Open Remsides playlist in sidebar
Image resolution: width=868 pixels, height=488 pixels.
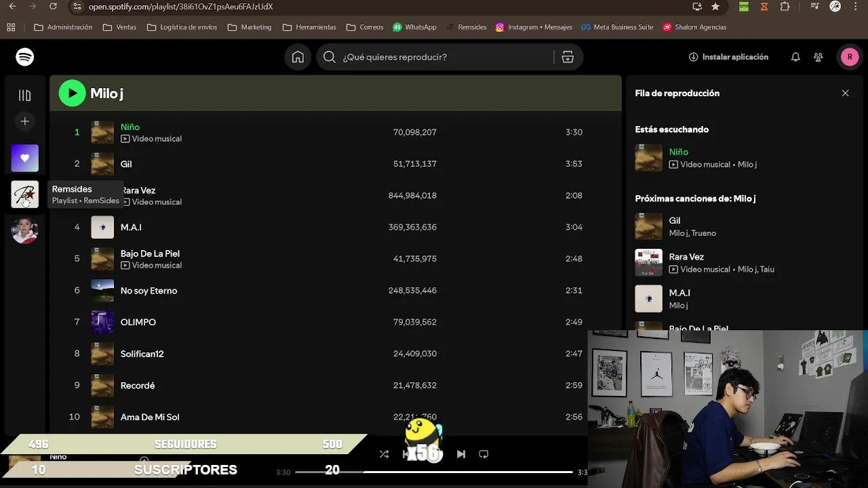point(25,195)
